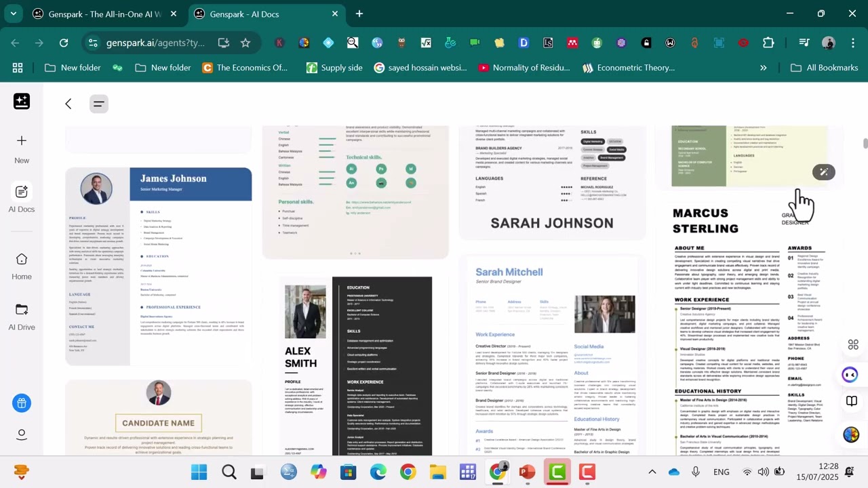Viewport: 868px width, 488px height.
Task: Go to Home in the sidebar
Action: pos(22,266)
